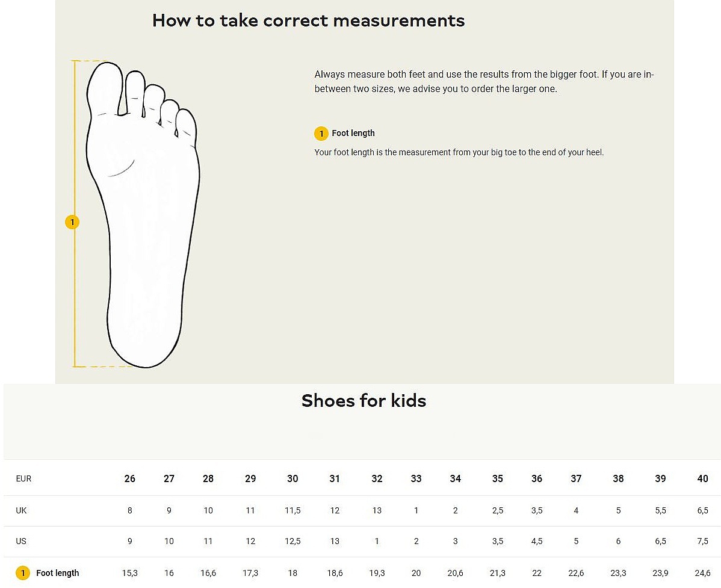
Task: Click the 'How to take correct measurements' heading
Action: [x=308, y=20]
